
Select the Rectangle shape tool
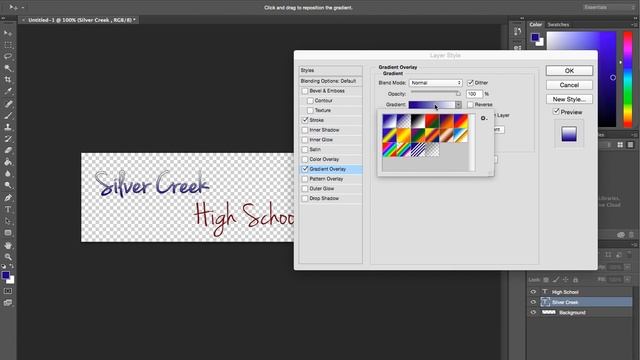8,233
